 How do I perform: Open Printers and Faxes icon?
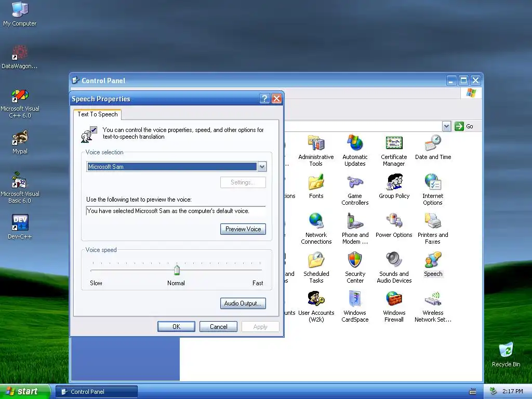pos(433,229)
